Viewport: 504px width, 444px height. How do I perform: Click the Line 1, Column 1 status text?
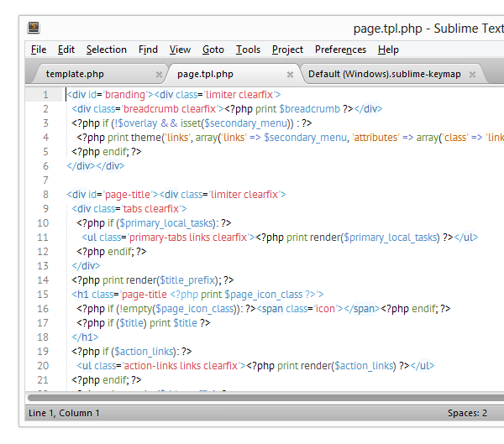point(64,413)
